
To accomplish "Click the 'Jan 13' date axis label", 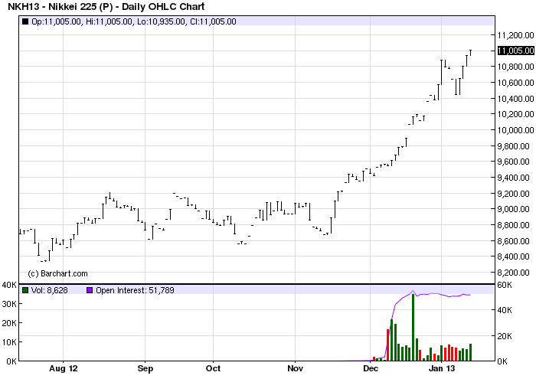I will (442, 368).
